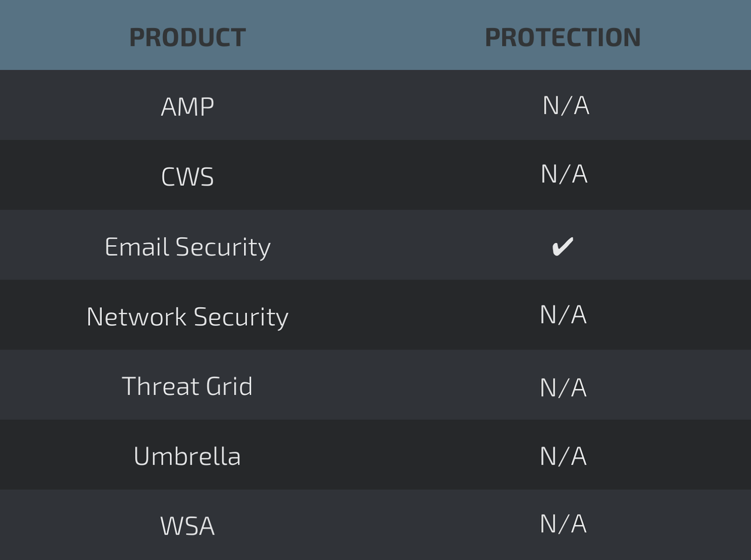The image size is (751, 560).
Task: Select the CWS product name
Action: (x=187, y=177)
